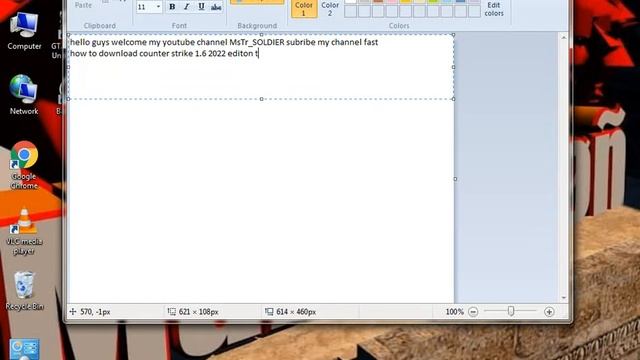Click the text line "how to download counter strike"
Screen dimensions: 640x360
pos(164,53)
